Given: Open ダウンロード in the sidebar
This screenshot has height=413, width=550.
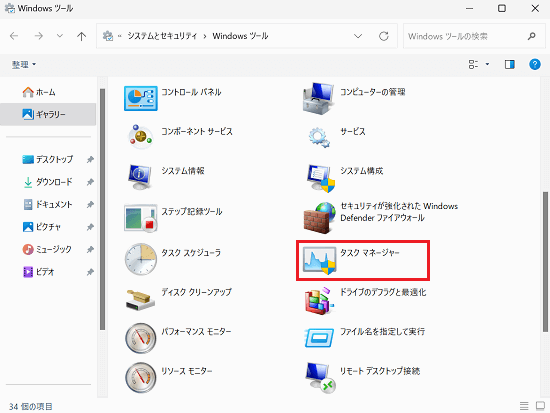Looking at the screenshot, I should point(48,182).
